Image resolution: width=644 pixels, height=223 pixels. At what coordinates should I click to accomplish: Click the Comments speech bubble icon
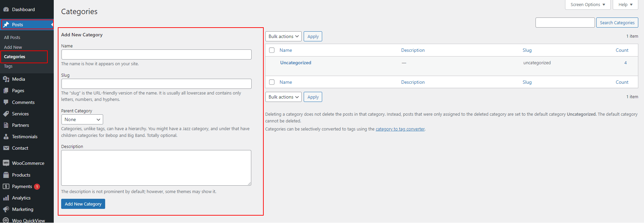coord(6,102)
